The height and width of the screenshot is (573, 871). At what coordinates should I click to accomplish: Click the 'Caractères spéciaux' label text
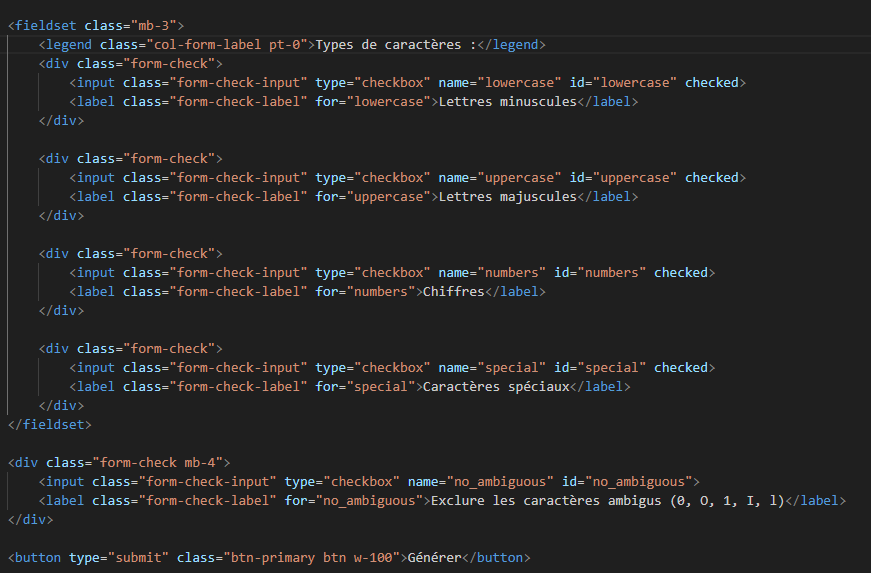496,386
